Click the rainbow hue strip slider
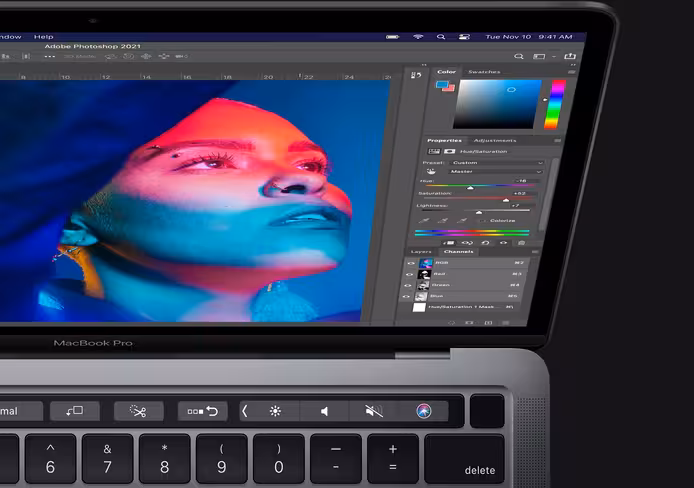 point(555,104)
